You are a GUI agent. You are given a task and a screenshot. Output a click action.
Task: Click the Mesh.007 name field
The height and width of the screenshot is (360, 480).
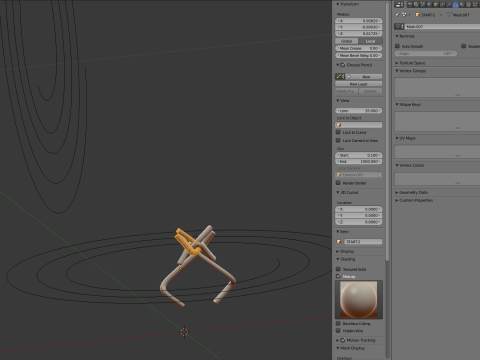pos(443,26)
